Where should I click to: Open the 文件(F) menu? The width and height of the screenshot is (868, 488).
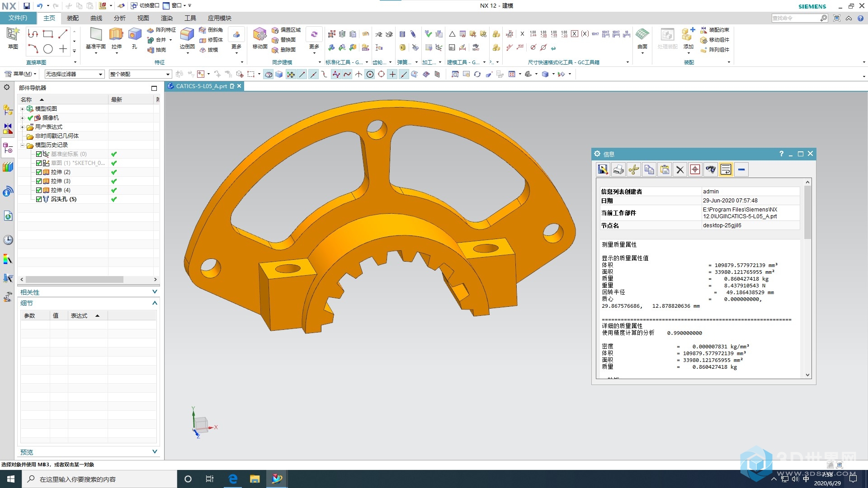(18, 18)
